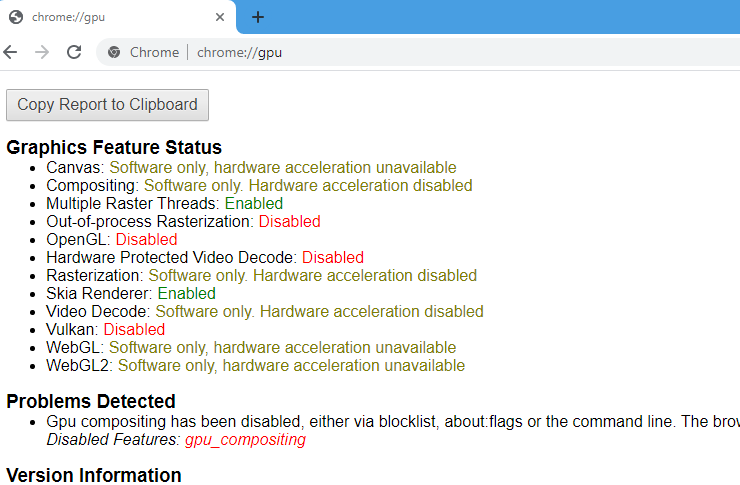Viewport: 740px width, 485px height.
Task: Click the Gpu compositing has been disabled message
Action: (393, 421)
